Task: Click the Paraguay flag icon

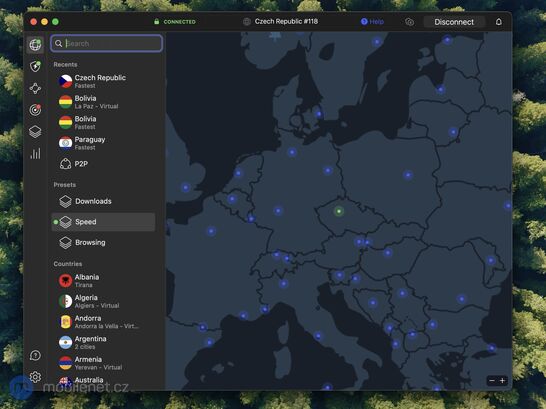Action: click(x=65, y=143)
